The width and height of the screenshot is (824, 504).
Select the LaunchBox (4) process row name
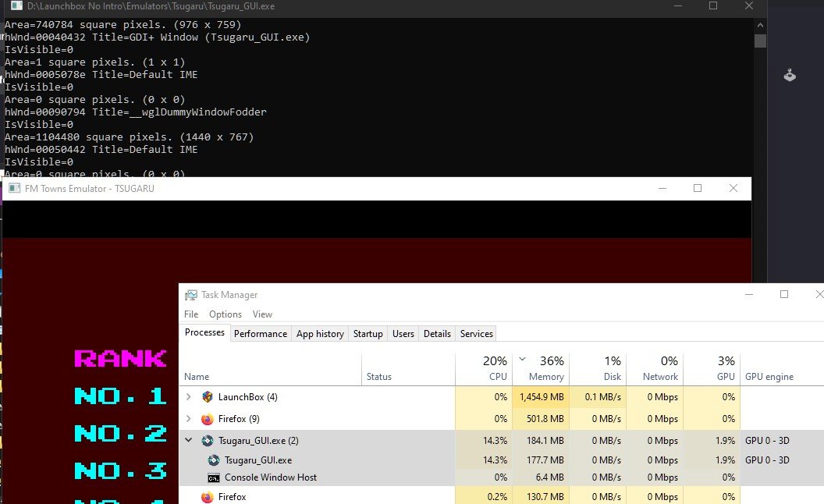point(247,397)
